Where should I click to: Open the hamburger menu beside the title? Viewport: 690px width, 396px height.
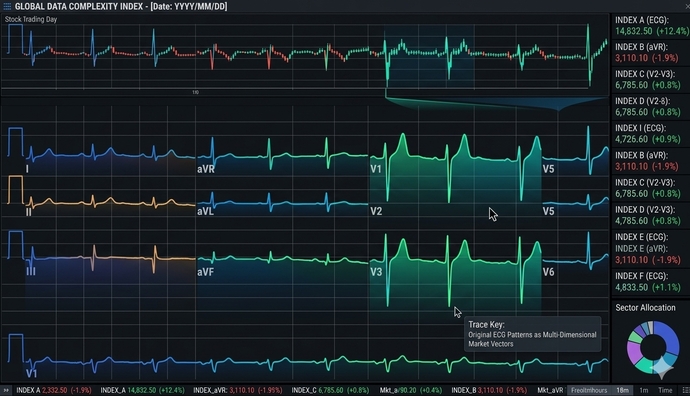coord(7,6)
